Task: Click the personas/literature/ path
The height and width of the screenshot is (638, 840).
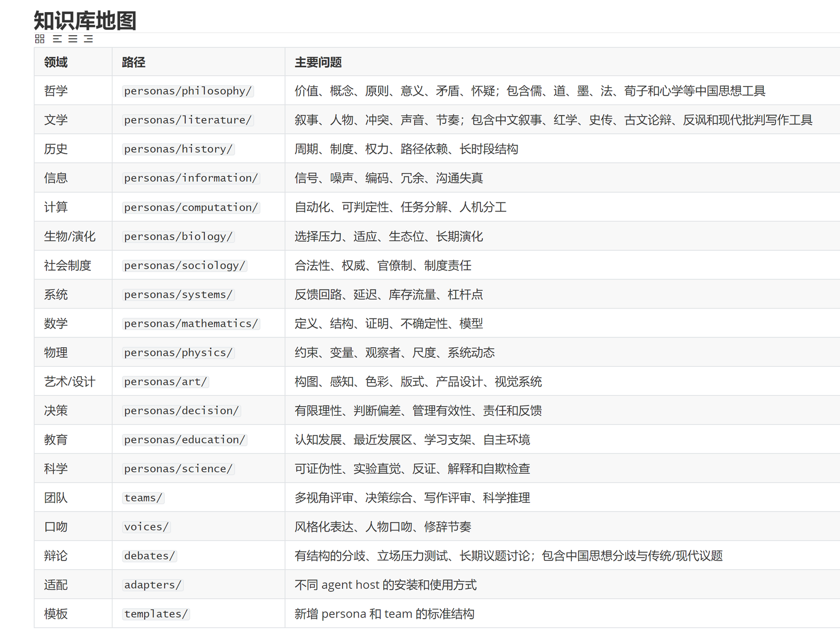Action: 188,120
